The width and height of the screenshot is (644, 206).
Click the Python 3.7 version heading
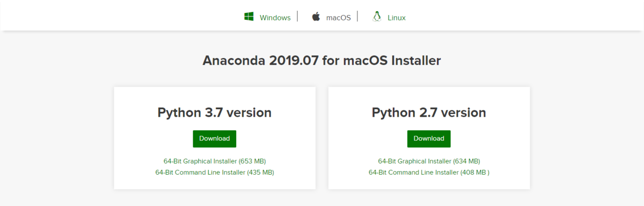(x=215, y=113)
